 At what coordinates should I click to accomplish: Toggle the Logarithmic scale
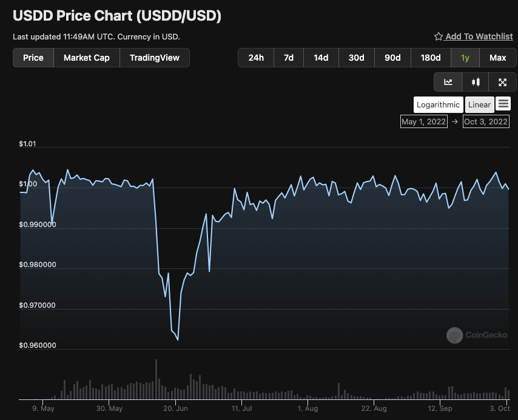click(438, 105)
